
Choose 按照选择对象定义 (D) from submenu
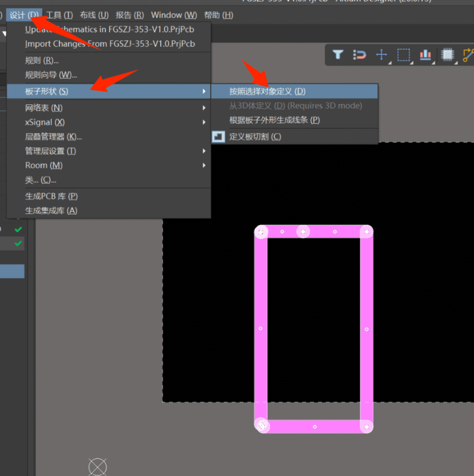click(267, 91)
